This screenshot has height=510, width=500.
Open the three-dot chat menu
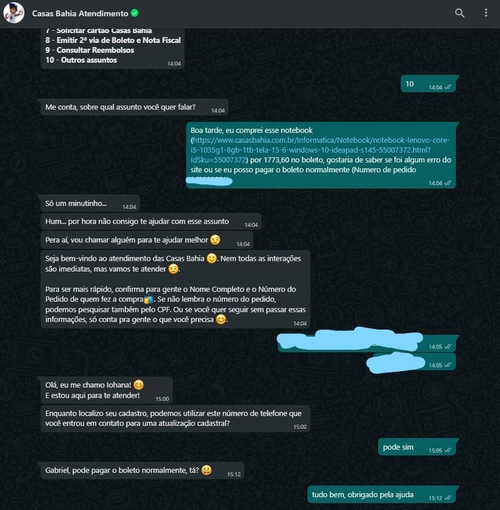[486, 13]
